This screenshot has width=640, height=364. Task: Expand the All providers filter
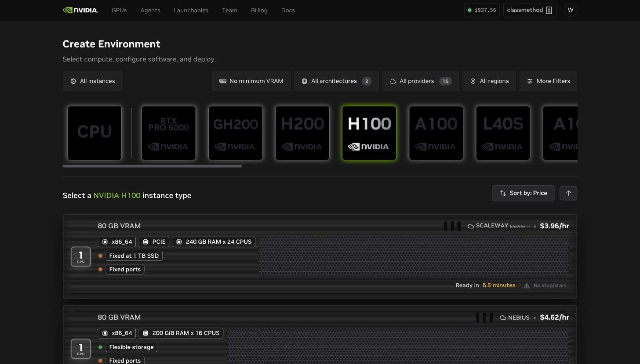(x=421, y=81)
